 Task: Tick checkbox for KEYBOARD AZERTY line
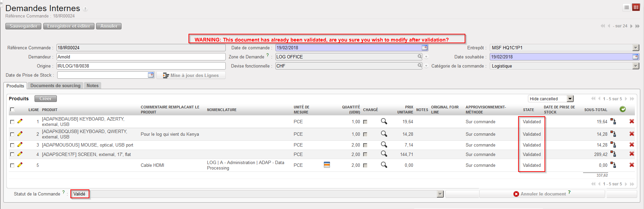coord(12,122)
